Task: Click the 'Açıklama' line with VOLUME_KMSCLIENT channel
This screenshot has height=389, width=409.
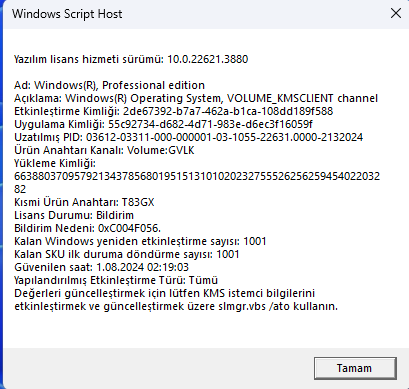Action: [196, 98]
